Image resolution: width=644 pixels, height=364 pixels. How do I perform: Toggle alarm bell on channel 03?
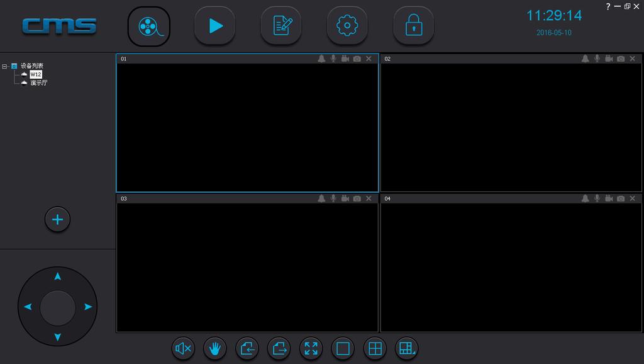click(321, 198)
